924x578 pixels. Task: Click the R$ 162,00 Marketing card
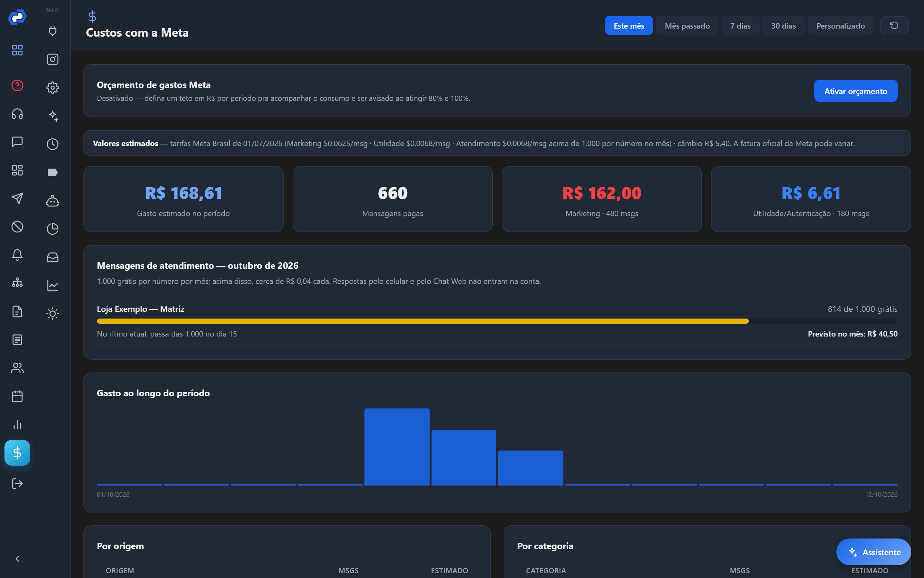click(602, 199)
